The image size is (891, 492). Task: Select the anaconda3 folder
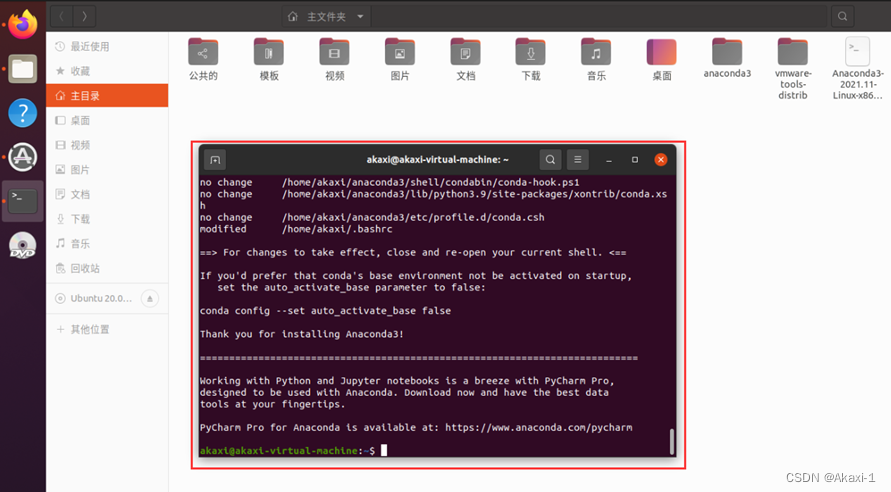pos(727,58)
